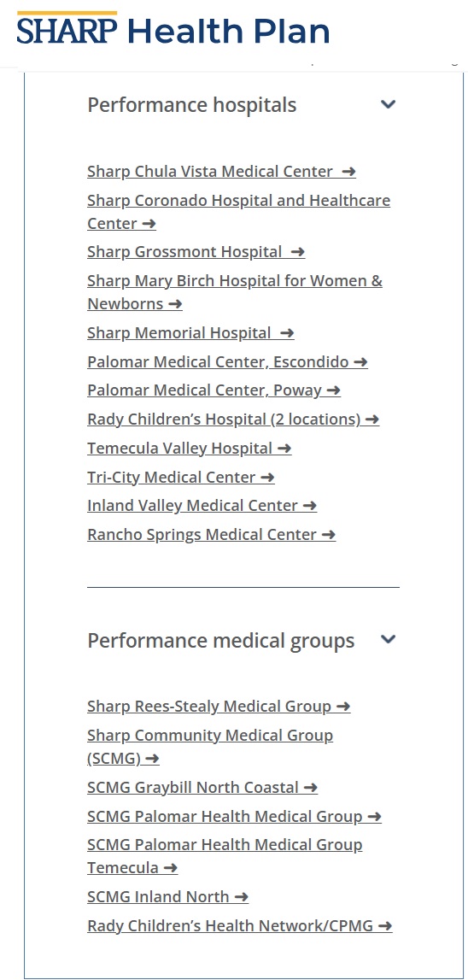Screen dimensions: 468x980
Task: Open Sharp Coronado Hospital and Healthcare Center
Action: [x=238, y=212]
